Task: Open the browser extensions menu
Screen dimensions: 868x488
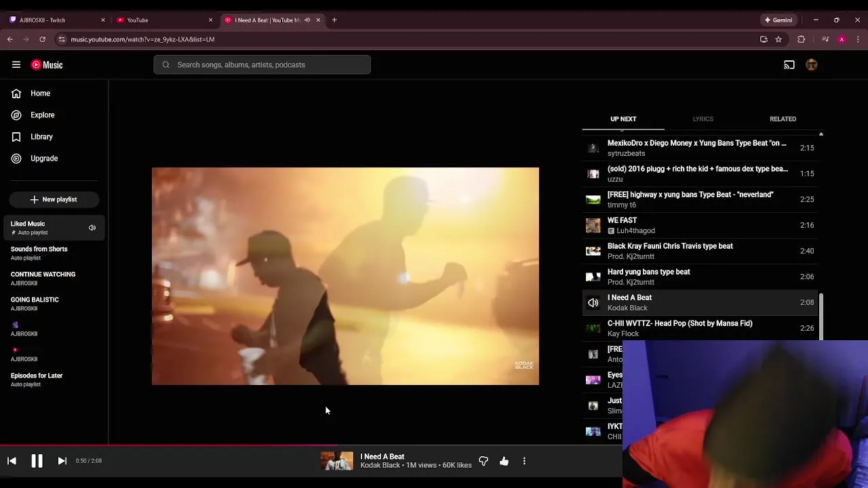Action: pos(801,39)
